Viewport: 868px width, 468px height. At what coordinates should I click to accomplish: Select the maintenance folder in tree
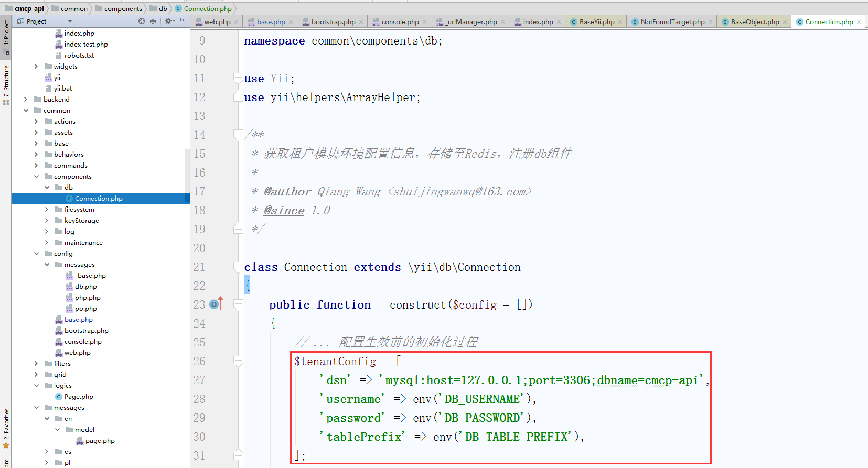(x=83, y=243)
